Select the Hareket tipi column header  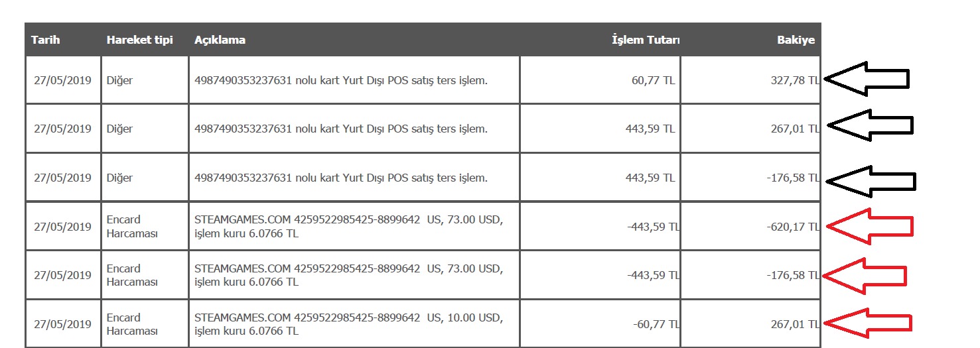pos(139,40)
